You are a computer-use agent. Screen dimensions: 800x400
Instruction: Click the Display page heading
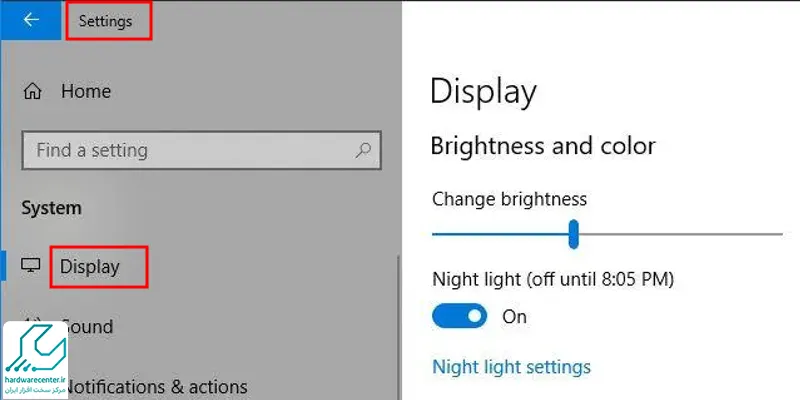[483, 93]
